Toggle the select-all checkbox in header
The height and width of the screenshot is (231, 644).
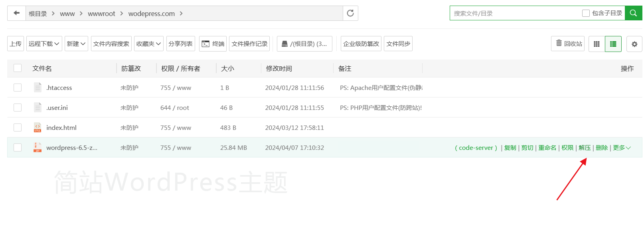click(x=18, y=68)
